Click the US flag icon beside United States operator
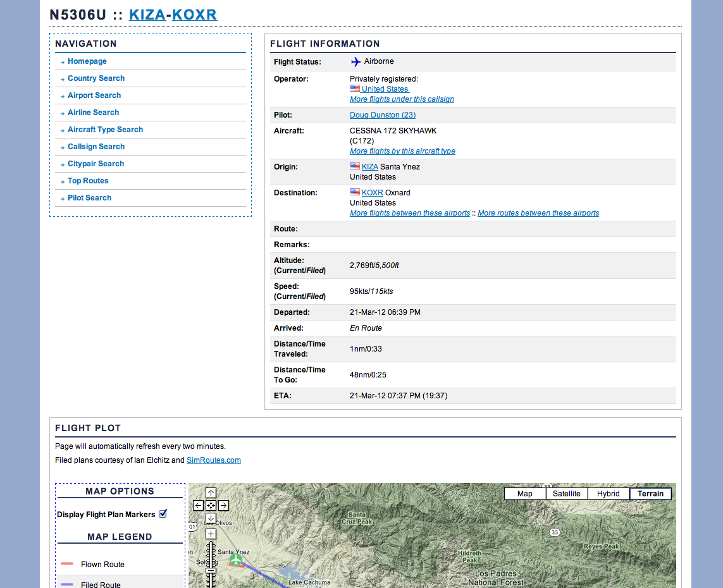The image size is (723, 588). (355, 88)
